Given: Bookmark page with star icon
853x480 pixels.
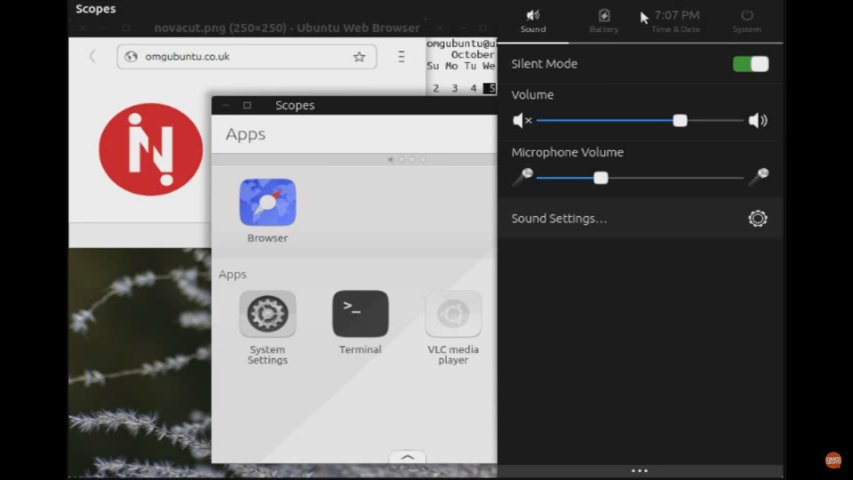Looking at the screenshot, I should 359,57.
